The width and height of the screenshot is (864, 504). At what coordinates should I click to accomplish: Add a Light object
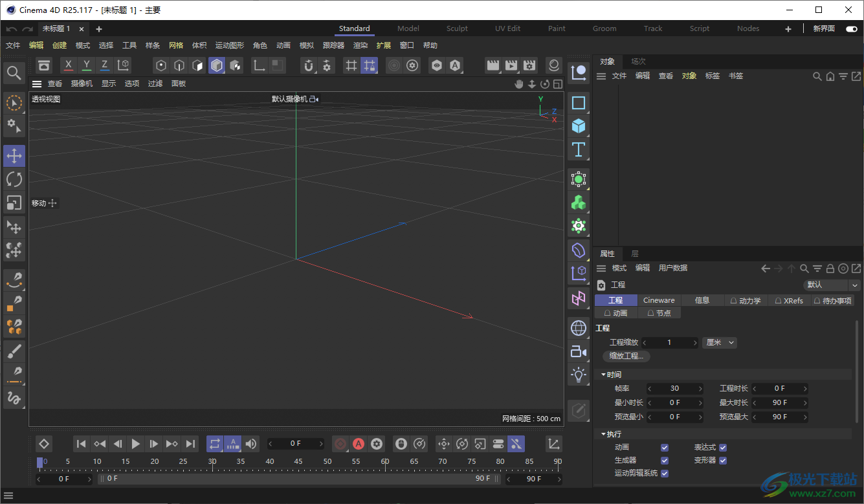click(579, 375)
